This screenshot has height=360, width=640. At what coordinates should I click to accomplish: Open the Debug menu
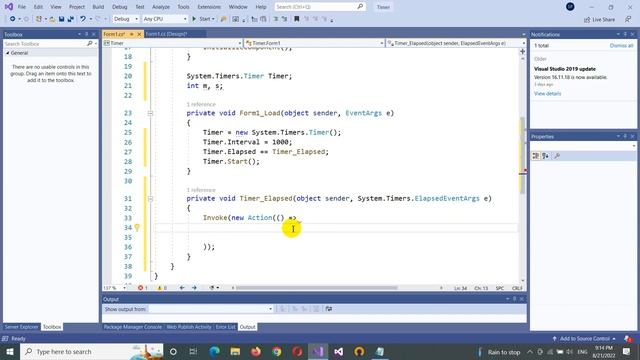[x=120, y=7]
